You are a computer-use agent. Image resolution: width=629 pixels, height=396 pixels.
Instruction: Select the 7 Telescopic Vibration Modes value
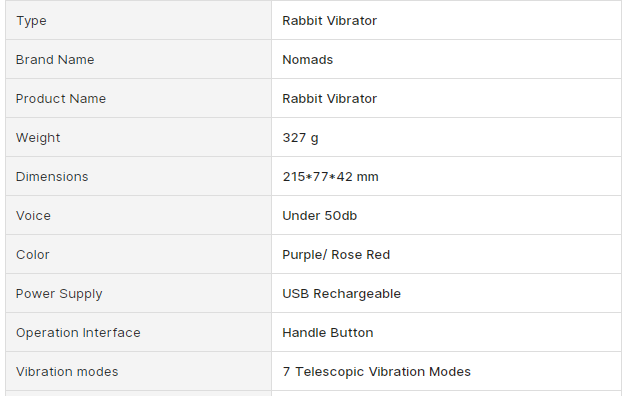(377, 372)
